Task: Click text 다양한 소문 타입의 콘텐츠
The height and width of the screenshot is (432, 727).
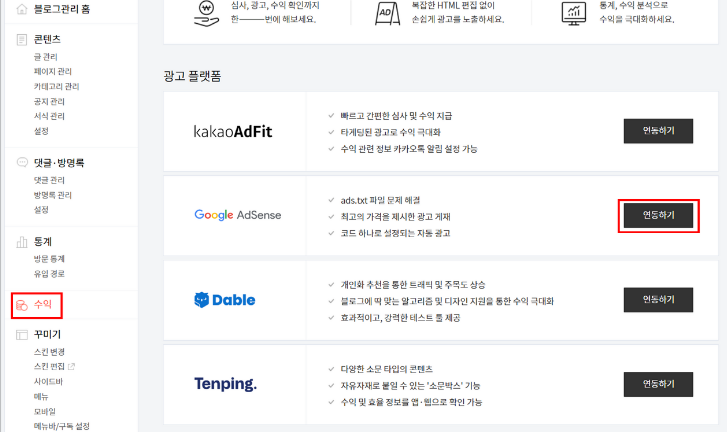Action: [x=387, y=369]
